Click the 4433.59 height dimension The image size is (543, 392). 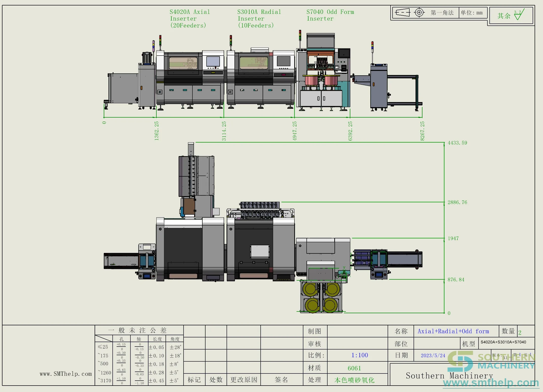457,143
